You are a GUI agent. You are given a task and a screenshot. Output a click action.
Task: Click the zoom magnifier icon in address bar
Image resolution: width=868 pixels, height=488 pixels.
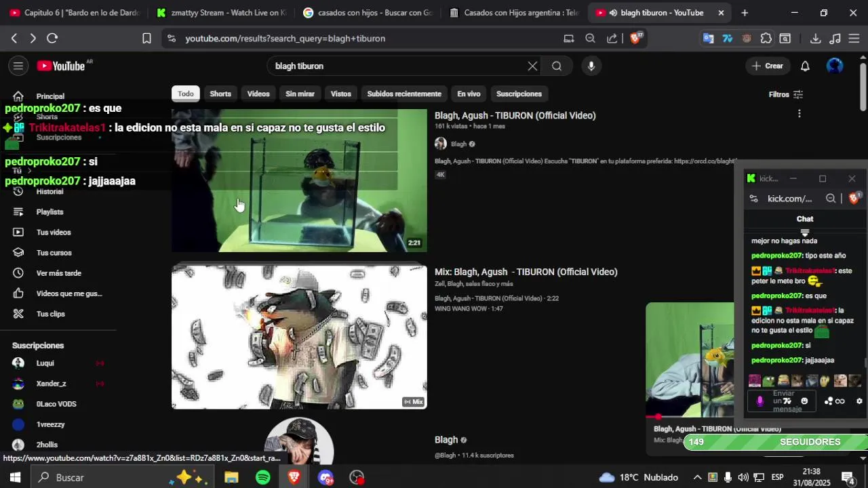click(x=590, y=39)
